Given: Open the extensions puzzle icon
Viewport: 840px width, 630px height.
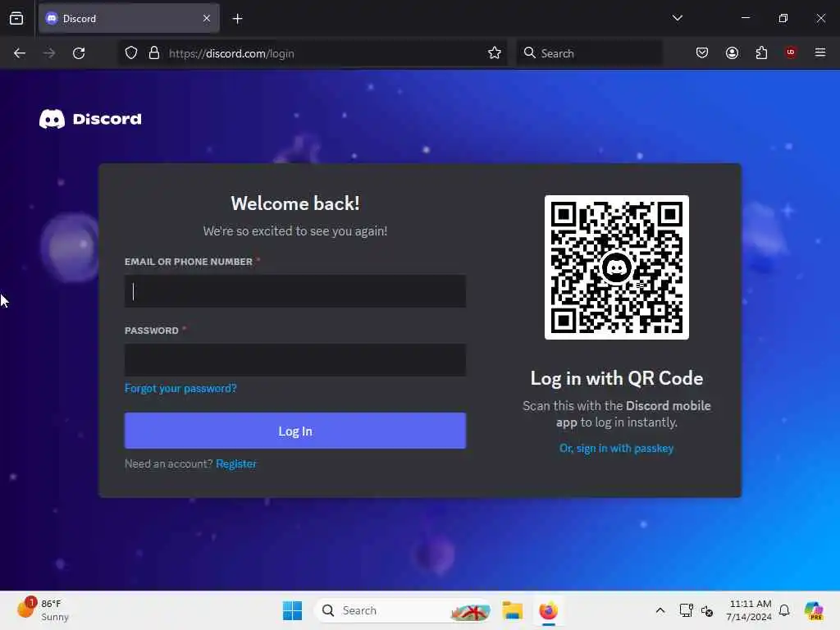Looking at the screenshot, I should (761, 53).
